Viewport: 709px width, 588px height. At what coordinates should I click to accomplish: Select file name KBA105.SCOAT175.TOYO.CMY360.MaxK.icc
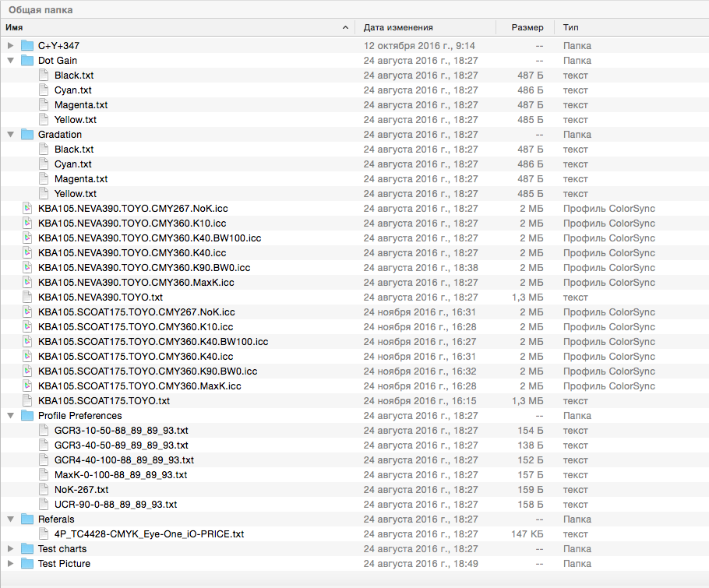click(139, 386)
